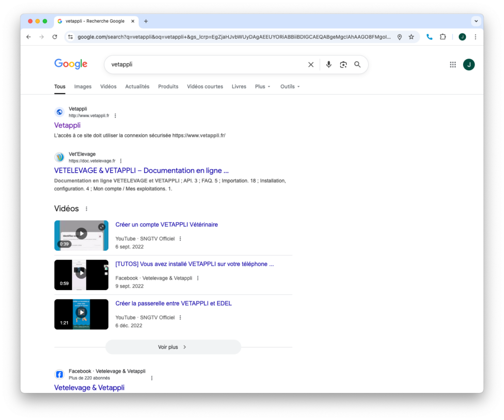Open VETELEVAGE & VETAPPLI documentation link
Image resolution: width=504 pixels, height=420 pixels.
click(x=141, y=171)
